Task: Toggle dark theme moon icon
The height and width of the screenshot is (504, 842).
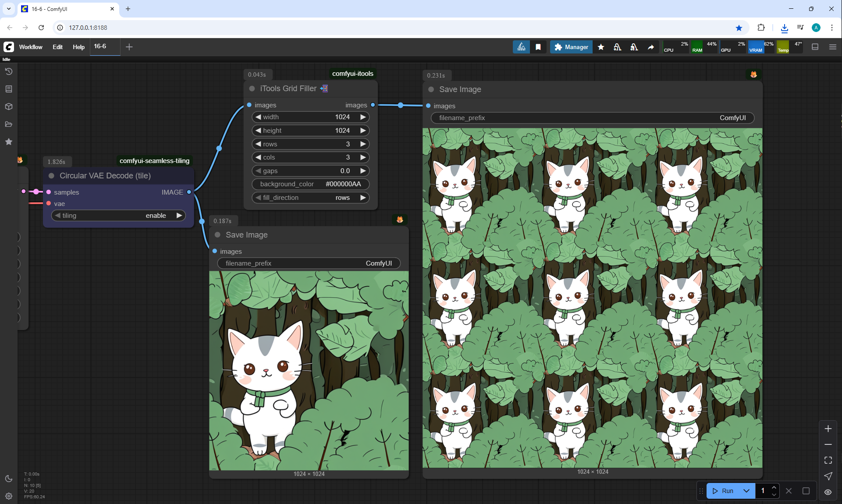Action: 9,479
